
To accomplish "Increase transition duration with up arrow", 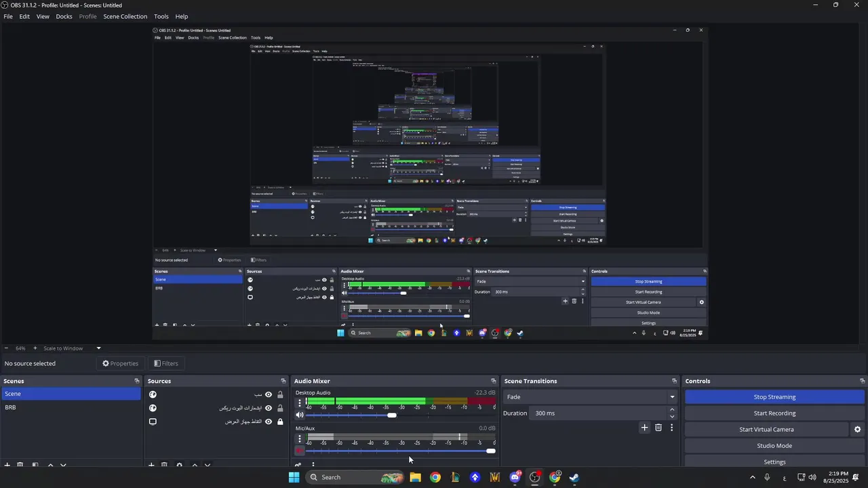I will pos(672,409).
